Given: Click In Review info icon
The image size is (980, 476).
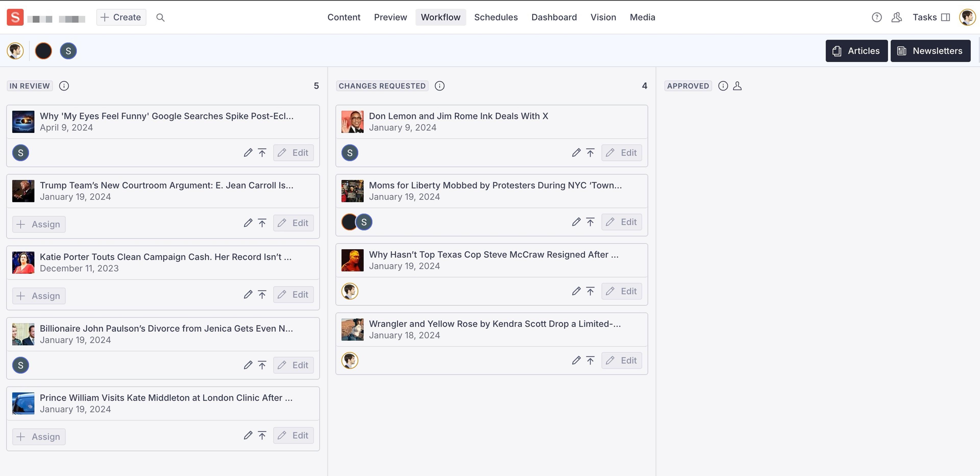Looking at the screenshot, I should pos(64,86).
